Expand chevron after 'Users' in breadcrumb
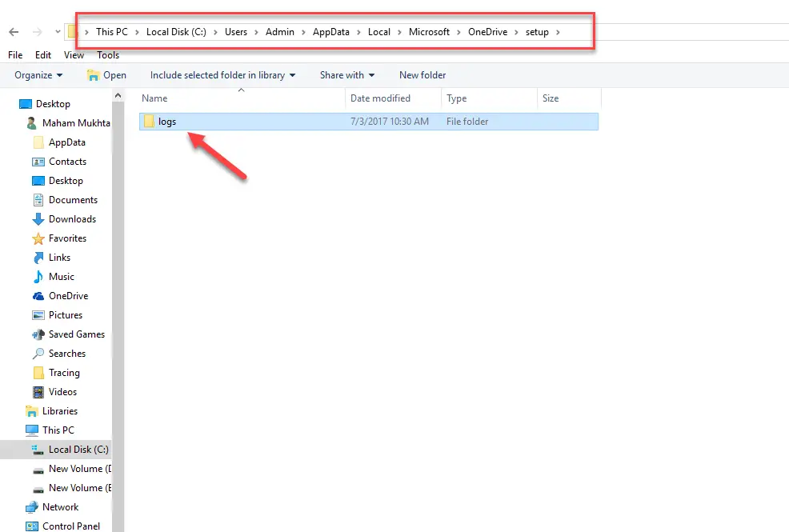Image resolution: width=789 pixels, height=532 pixels. 256,32
